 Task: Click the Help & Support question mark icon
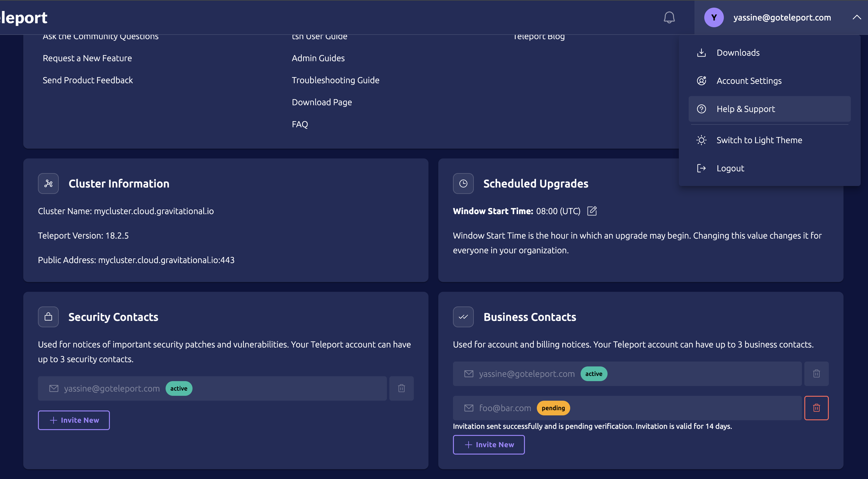click(x=702, y=109)
